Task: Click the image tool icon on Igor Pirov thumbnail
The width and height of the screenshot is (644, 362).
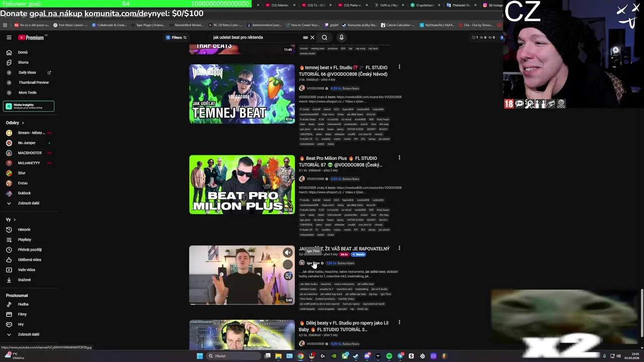Action: 288,276
